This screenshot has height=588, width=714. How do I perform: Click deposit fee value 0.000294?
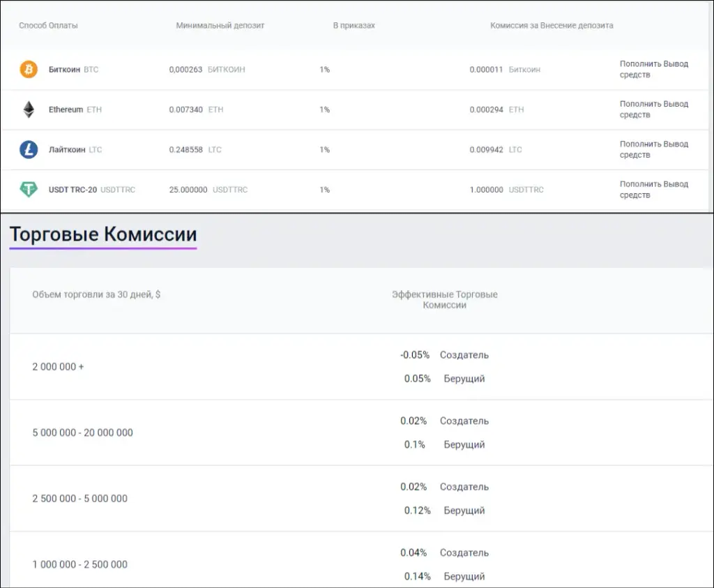[486, 110]
